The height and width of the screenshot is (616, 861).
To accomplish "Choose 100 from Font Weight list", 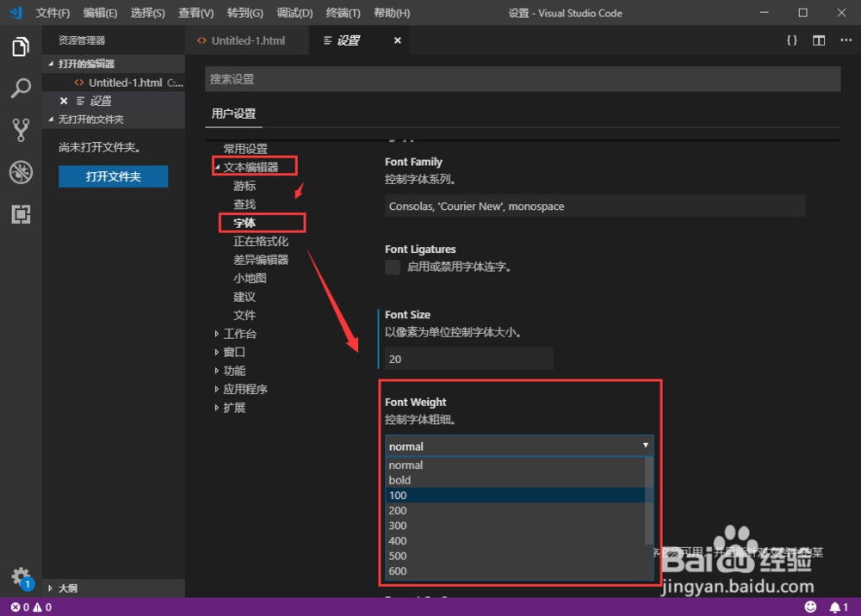I will pos(516,496).
